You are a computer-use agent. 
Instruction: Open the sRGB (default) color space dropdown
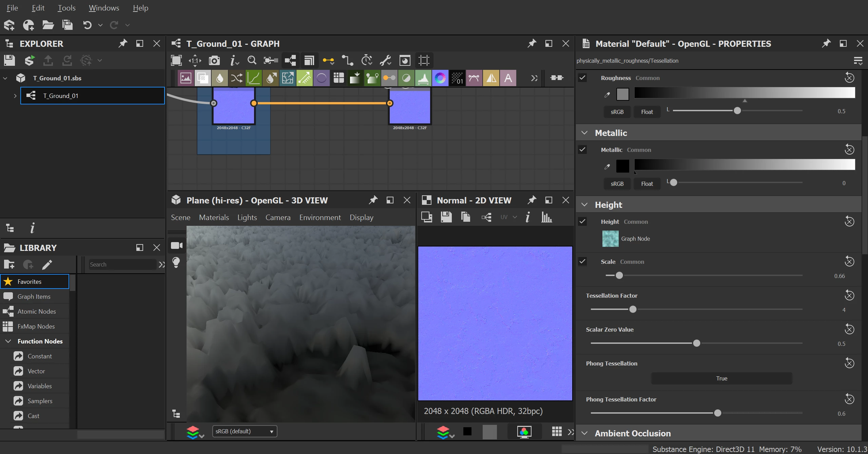point(245,431)
